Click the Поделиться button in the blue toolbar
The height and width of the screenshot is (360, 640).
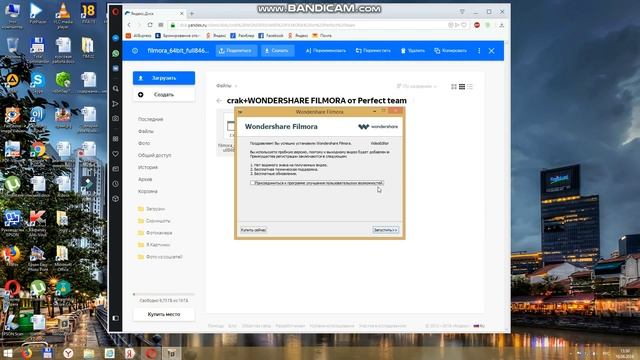[x=236, y=51]
